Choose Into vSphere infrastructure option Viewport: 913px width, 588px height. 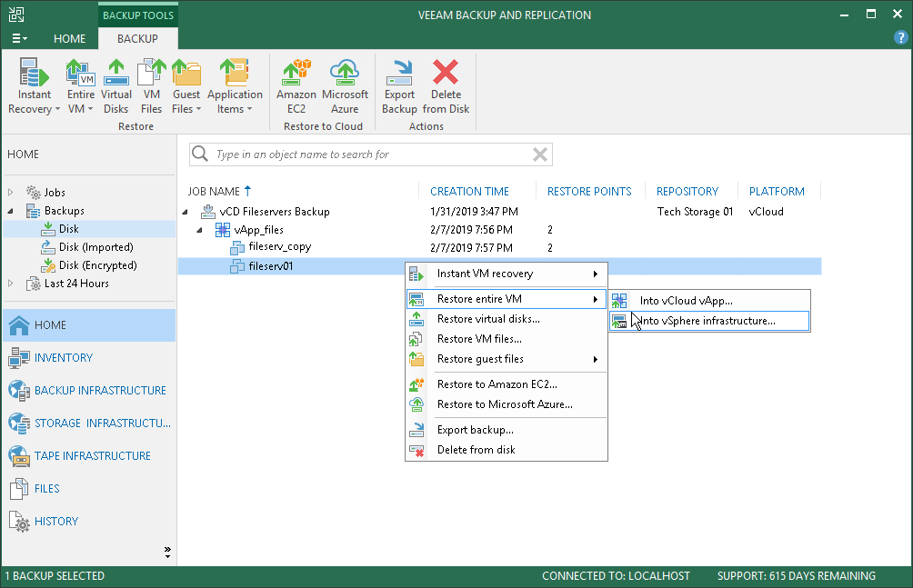[707, 321]
